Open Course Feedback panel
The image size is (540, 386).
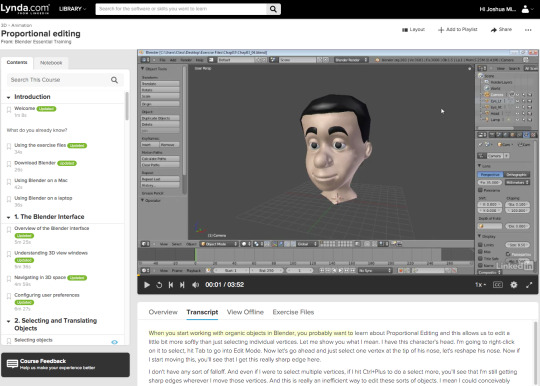click(65, 364)
